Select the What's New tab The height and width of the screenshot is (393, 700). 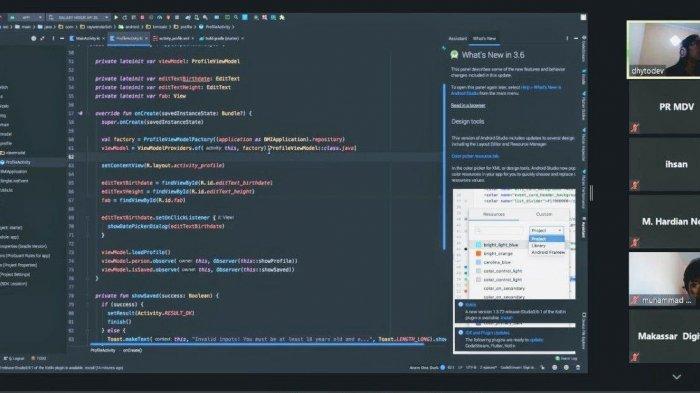click(x=484, y=38)
